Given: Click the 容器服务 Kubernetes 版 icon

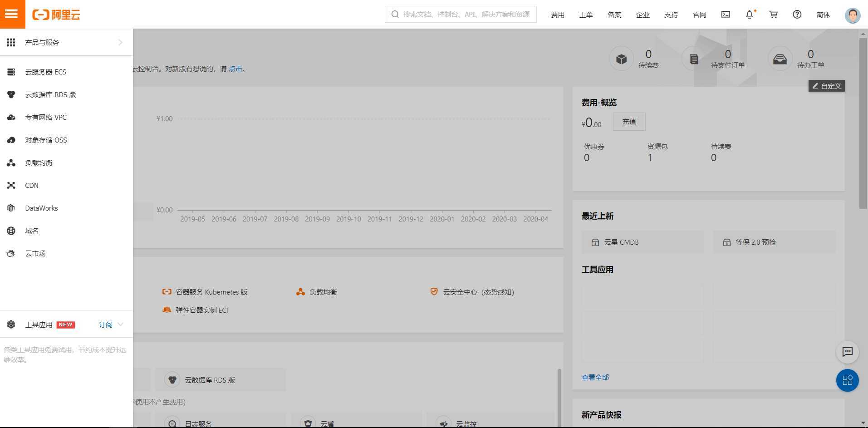Looking at the screenshot, I should 167,291.
